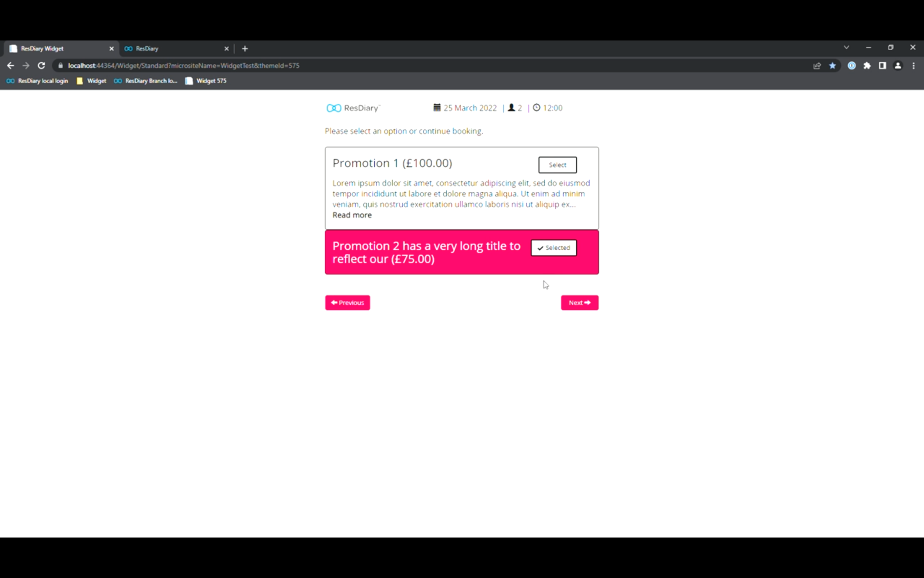Viewport: 924px width, 578px height.
Task: Open ResDiary local login bookmark
Action: point(37,81)
